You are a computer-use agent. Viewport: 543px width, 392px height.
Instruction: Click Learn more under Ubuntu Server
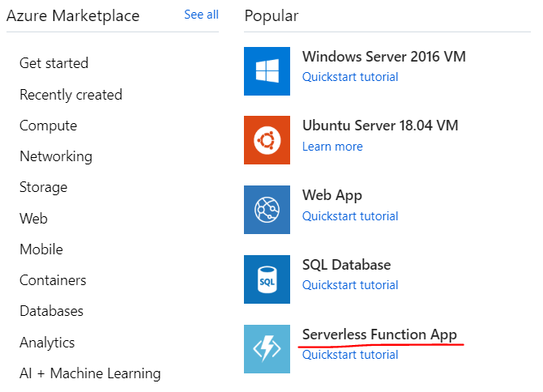point(332,147)
